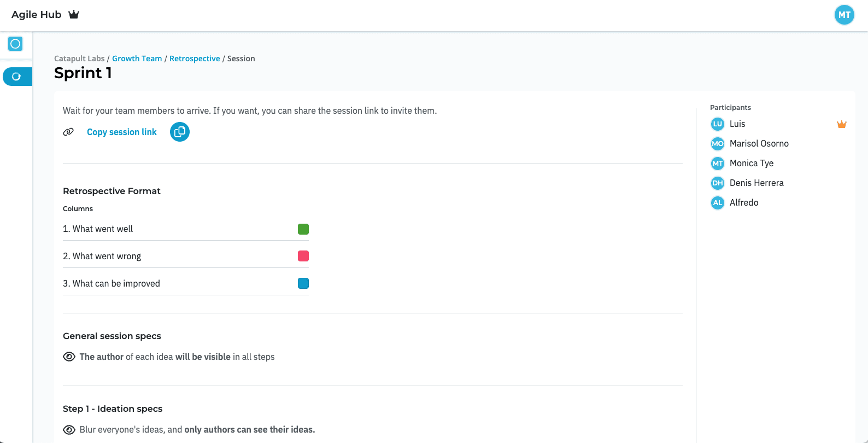The image size is (868, 443).
Task: Go to Retrospective breadcrumb link
Action: [x=195, y=59]
